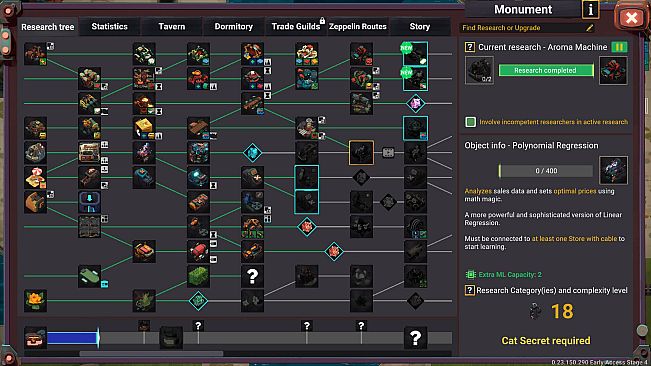
Task: Enable involve incompetent researchers checkbox
Action: [x=470, y=122]
